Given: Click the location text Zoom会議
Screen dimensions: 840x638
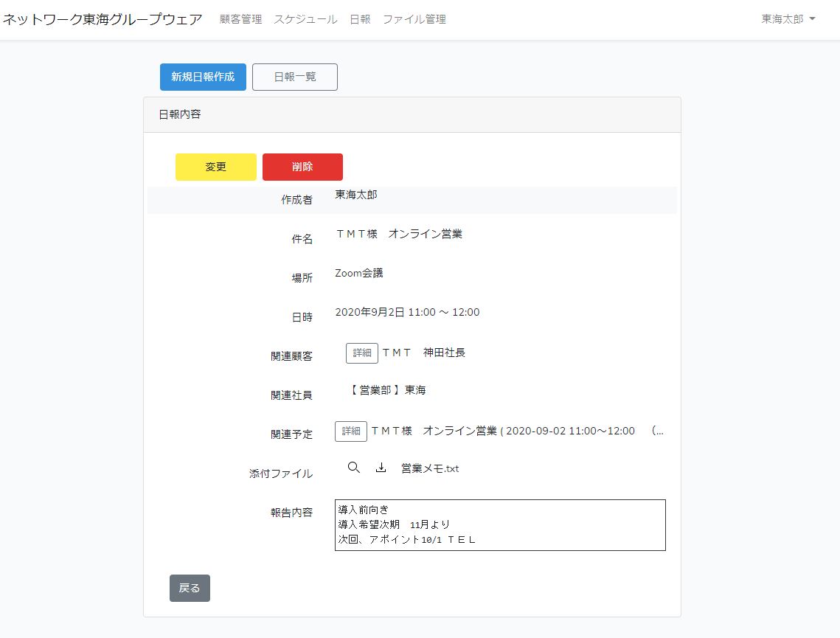Looking at the screenshot, I should 359,273.
